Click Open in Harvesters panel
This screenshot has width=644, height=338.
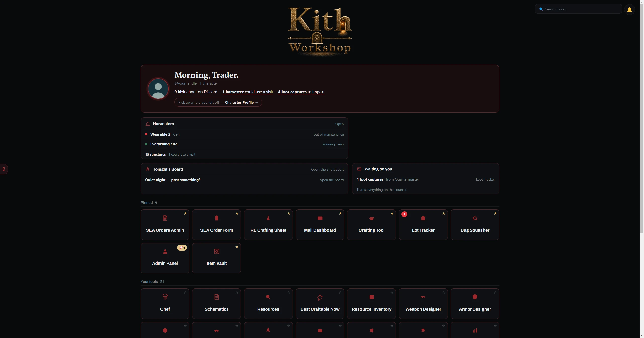[339, 124]
